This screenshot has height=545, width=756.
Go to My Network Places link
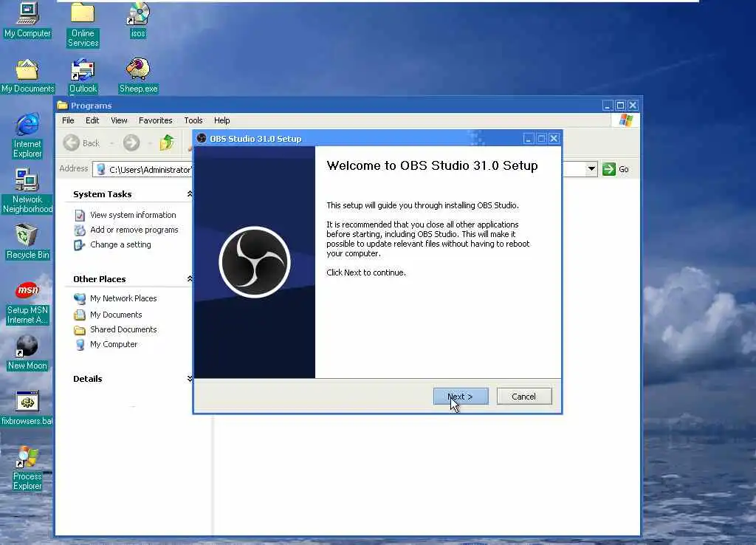123,298
